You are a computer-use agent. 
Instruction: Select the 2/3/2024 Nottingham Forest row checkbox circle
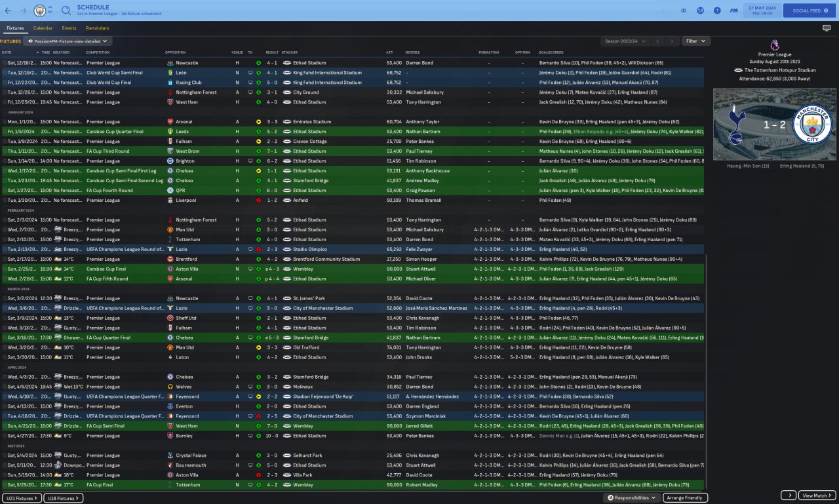tap(4, 220)
